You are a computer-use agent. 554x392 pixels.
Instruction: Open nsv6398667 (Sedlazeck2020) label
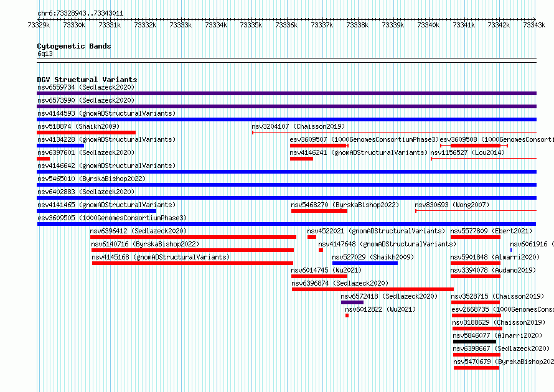pos(501,348)
